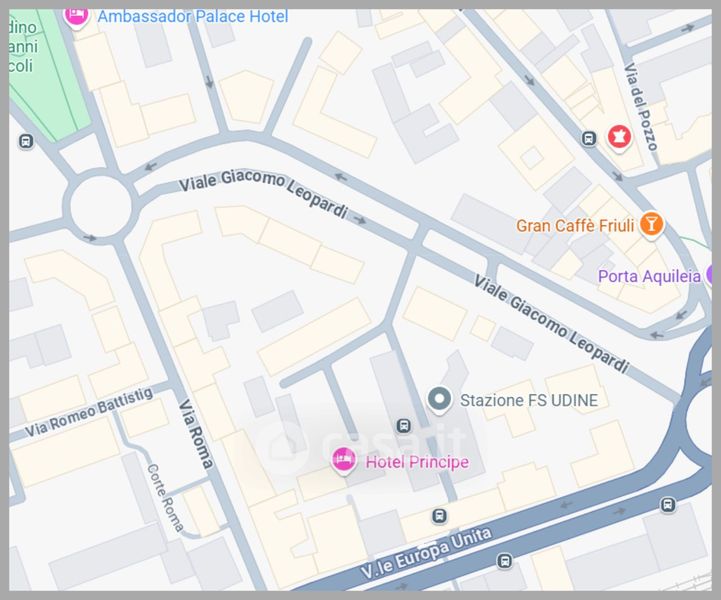Click the Via Romeo Battistig street label
Screen dimensions: 721x600
pyautogui.click(x=89, y=412)
